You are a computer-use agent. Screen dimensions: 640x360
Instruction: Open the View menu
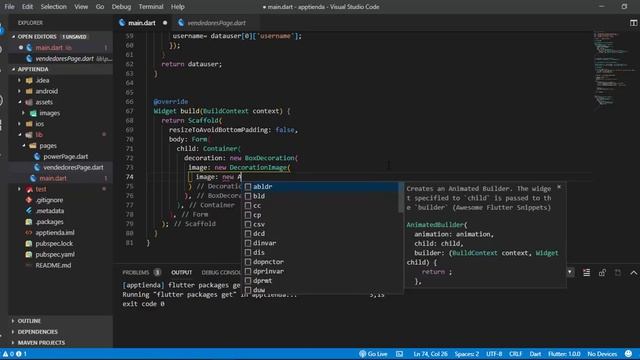point(81,7)
